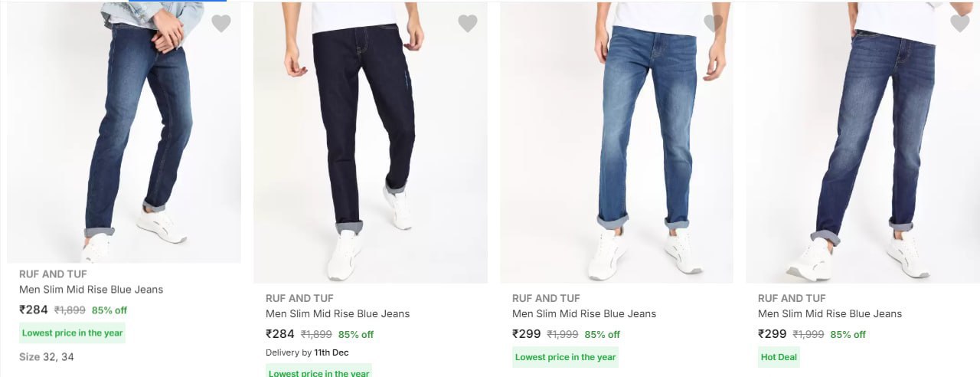980x377 pixels.
Task: Click the Size 32, 34 text
Action: point(47,356)
